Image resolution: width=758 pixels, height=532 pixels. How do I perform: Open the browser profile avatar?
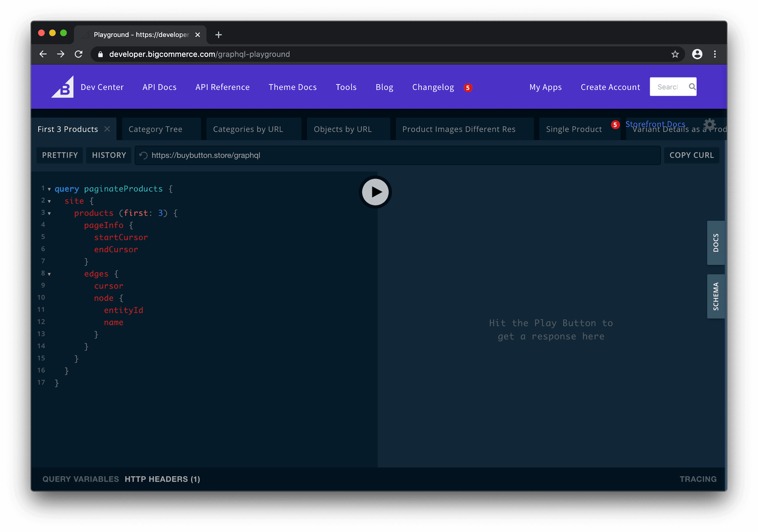click(697, 54)
